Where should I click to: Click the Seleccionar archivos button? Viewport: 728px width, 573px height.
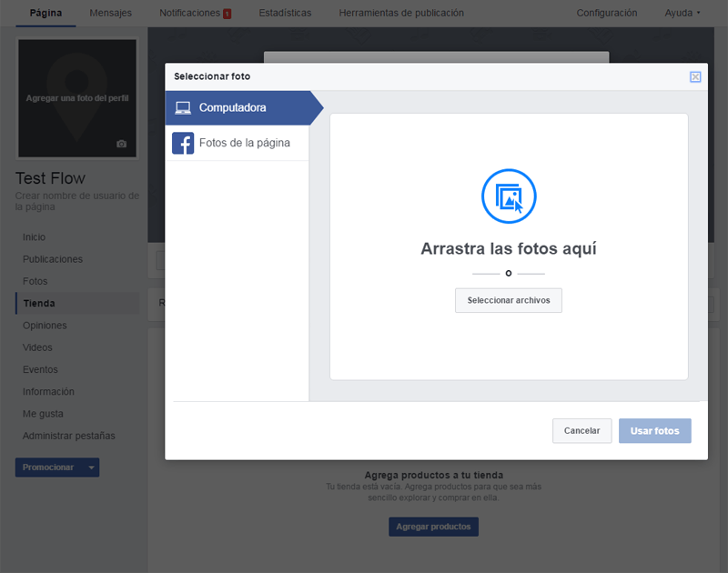pyautogui.click(x=509, y=300)
